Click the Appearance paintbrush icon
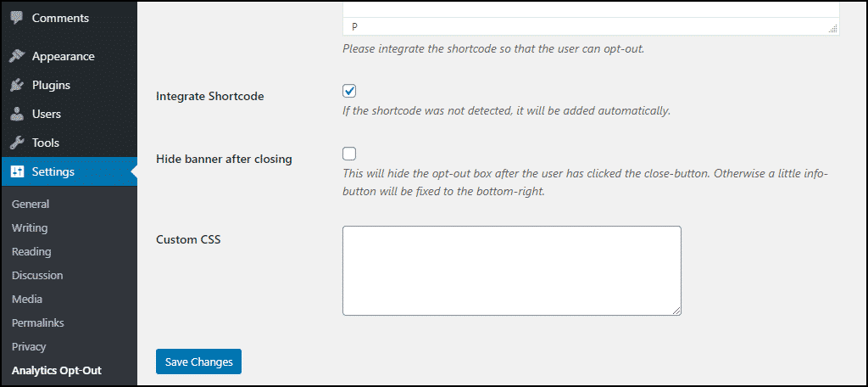868x387 pixels. coord(17,56)
